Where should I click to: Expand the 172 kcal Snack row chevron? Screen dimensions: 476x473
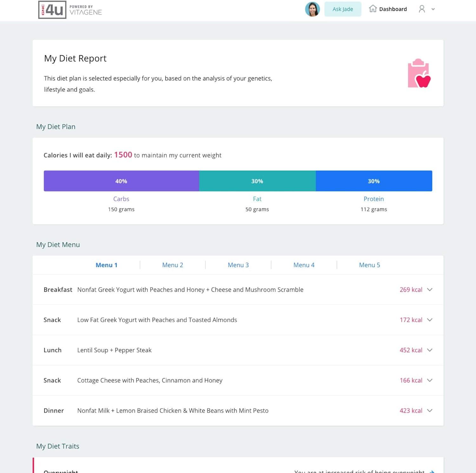(430, 320)
